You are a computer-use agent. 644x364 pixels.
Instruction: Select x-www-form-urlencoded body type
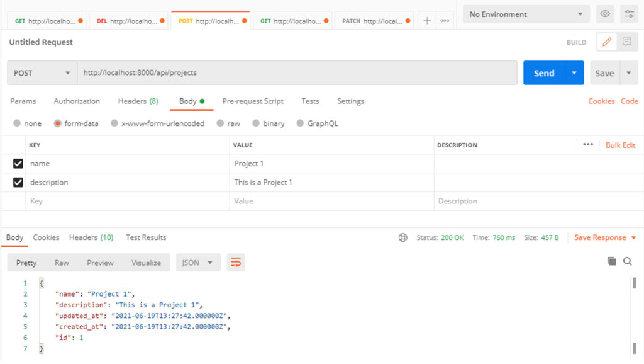click(114, 123)
